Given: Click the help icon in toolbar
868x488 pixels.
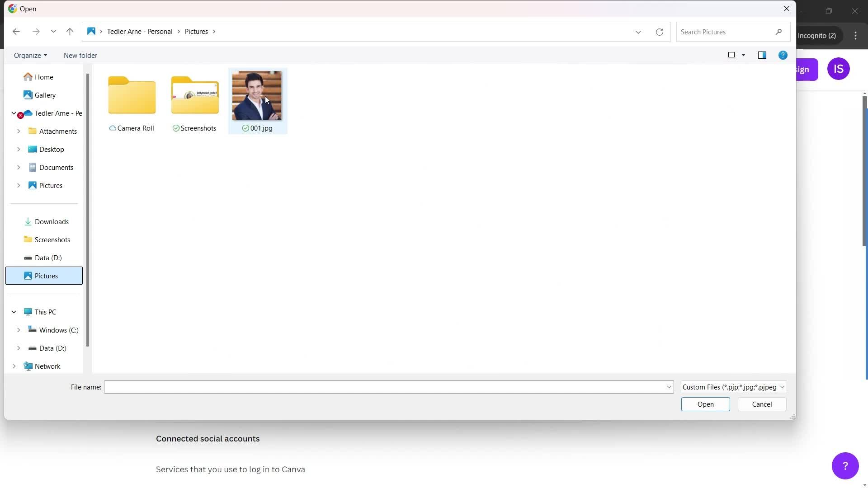Looking at the screenshot, I should pos(783,55).
